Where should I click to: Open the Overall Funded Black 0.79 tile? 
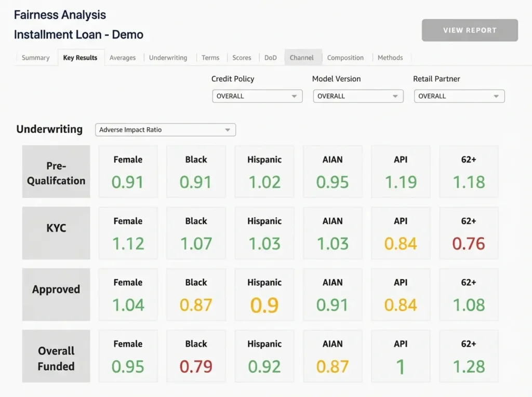196,356
